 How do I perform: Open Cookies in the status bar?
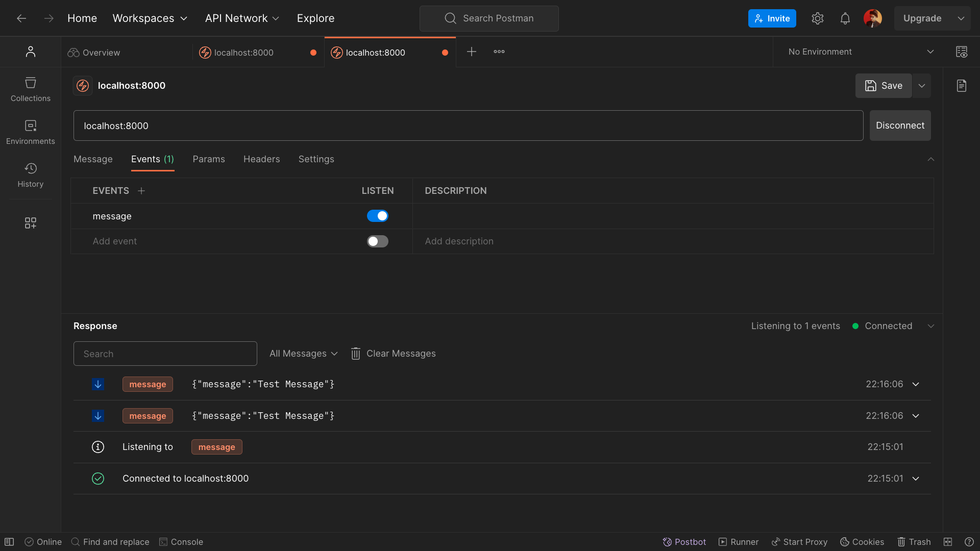tap(862, 542)
